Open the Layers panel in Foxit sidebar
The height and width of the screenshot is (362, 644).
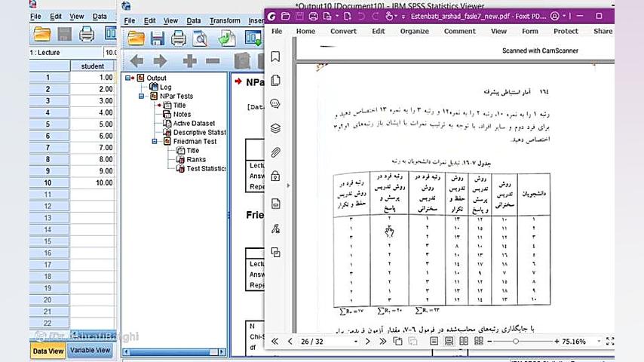(x=275, y=128)
